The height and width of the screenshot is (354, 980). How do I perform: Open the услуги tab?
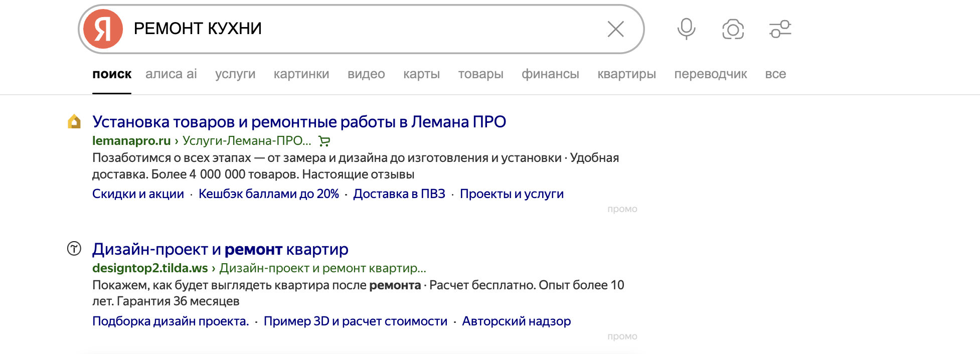click(235, 74)
